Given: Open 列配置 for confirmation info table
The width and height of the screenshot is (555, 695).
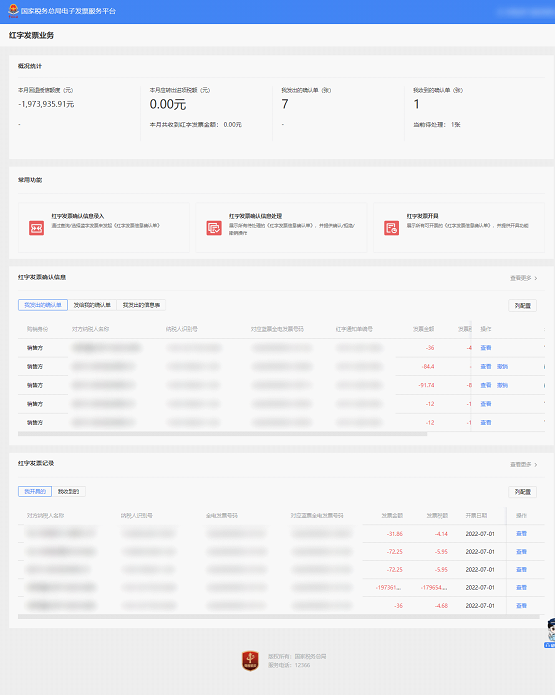Looking at the screenshot, I should point(523,305).
